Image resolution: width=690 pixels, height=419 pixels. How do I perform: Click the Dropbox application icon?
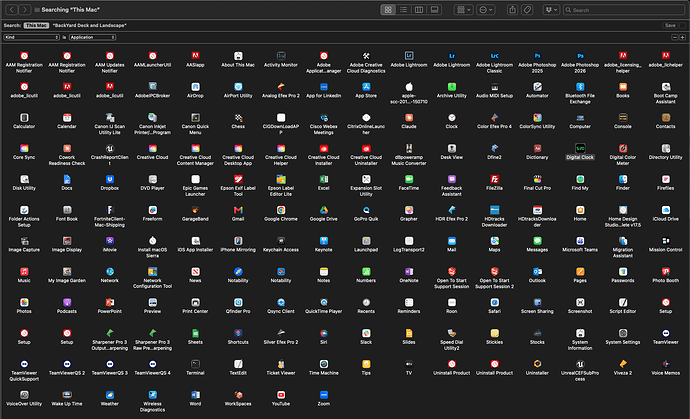click(110, 179)
